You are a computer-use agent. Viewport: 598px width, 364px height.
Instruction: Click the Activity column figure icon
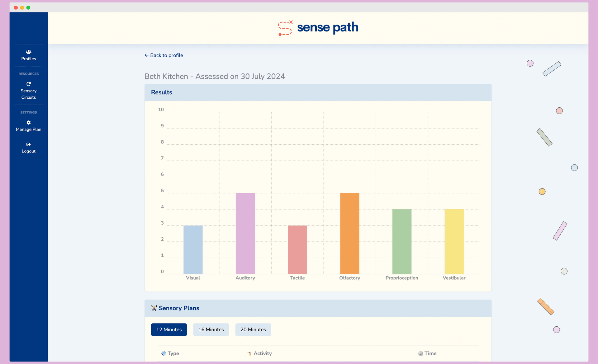click(x=249, y=353)
